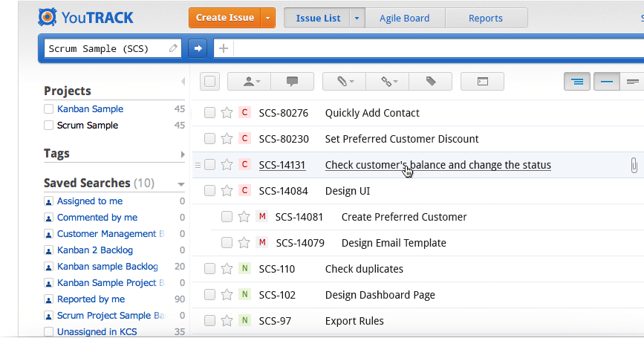Open the Reports tab

(x=486, y=19)
